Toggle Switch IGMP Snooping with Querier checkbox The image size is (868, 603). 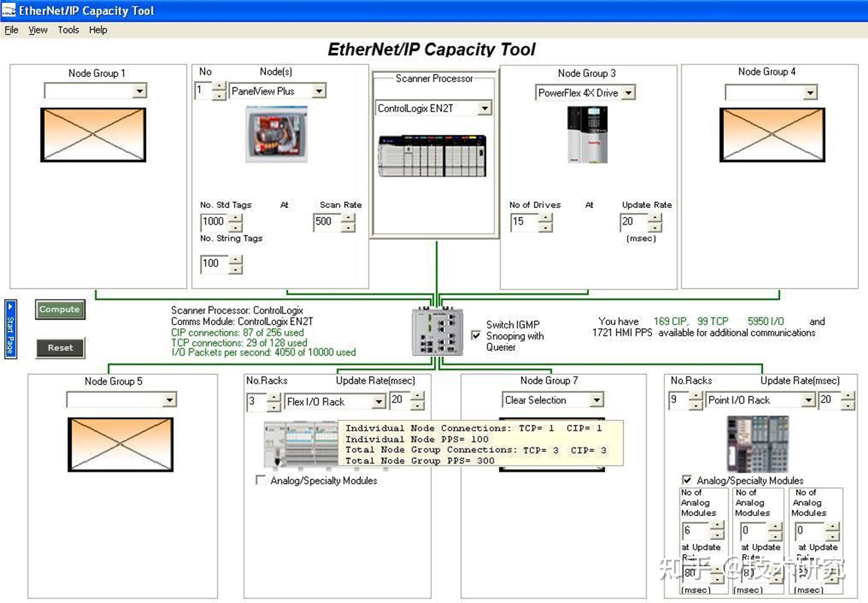[x=476, y=335]
